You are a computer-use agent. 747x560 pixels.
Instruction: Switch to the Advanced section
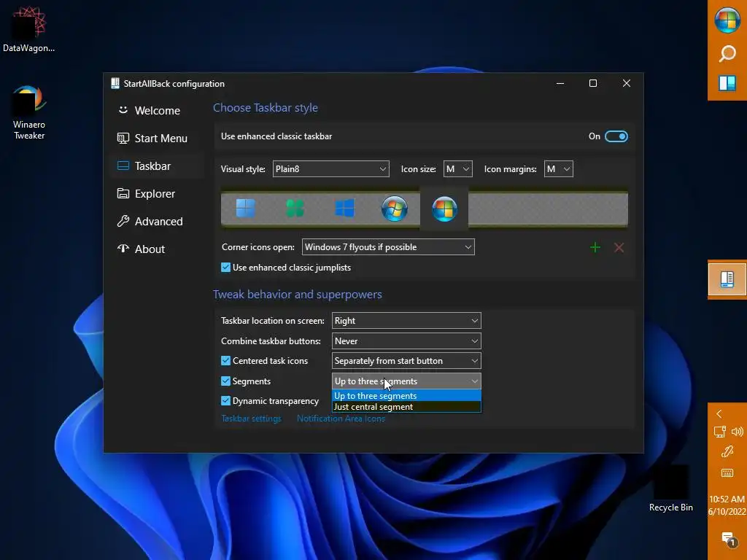pos(158,222)
